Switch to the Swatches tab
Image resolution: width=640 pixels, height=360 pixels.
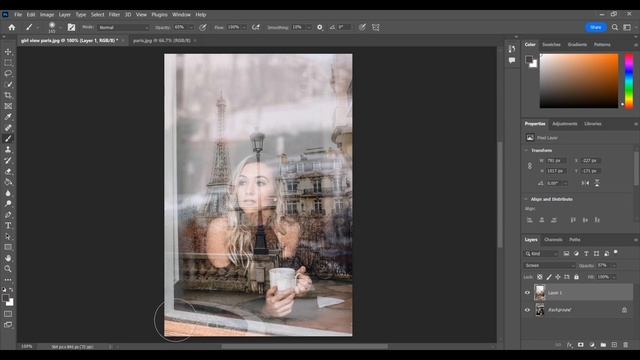point(551,44)
